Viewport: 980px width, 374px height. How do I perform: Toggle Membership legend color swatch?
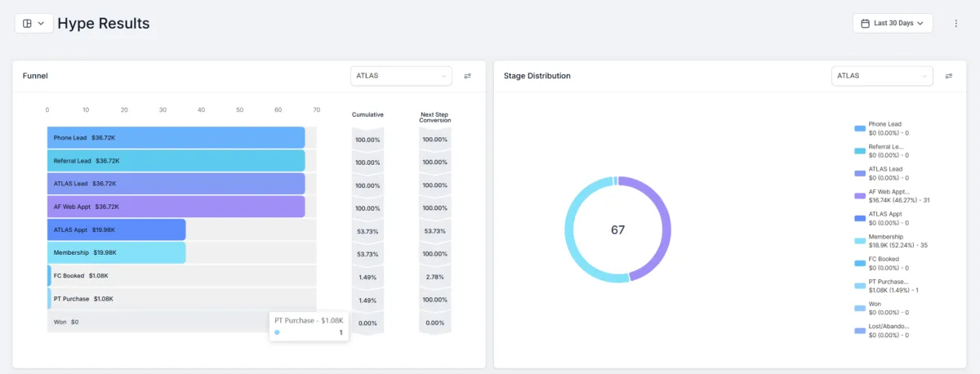[859, 241]
